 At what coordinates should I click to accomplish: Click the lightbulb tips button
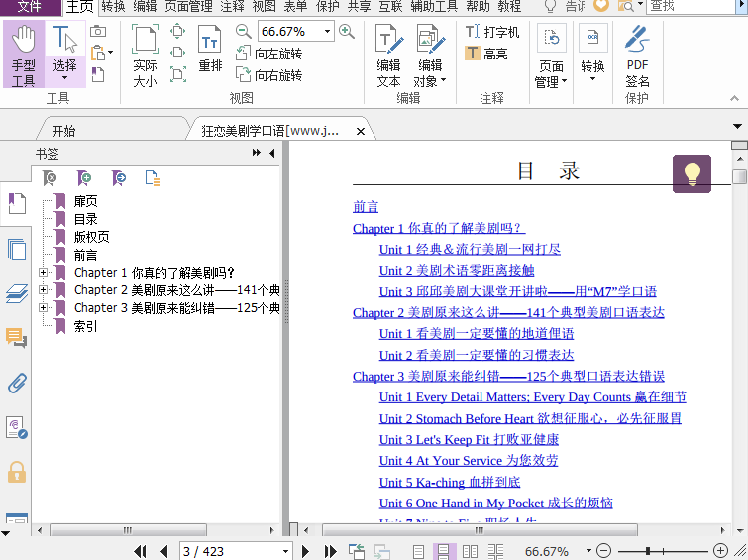tap(692, 173)
